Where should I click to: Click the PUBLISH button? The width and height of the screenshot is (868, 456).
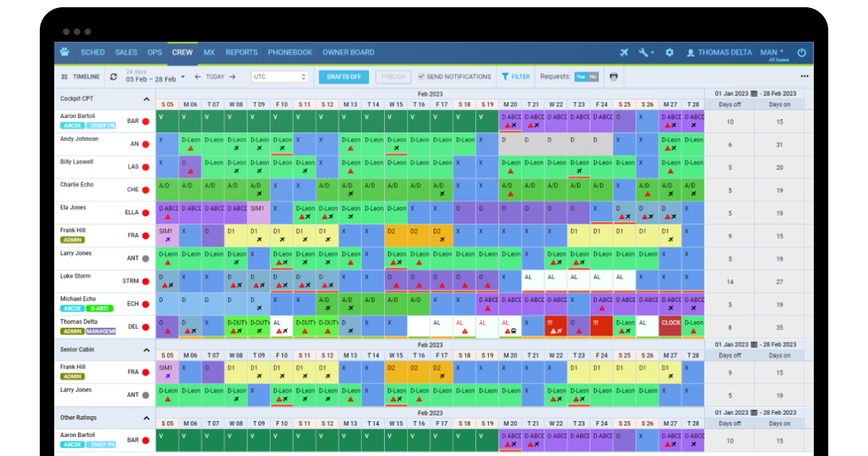coord(393,75)
